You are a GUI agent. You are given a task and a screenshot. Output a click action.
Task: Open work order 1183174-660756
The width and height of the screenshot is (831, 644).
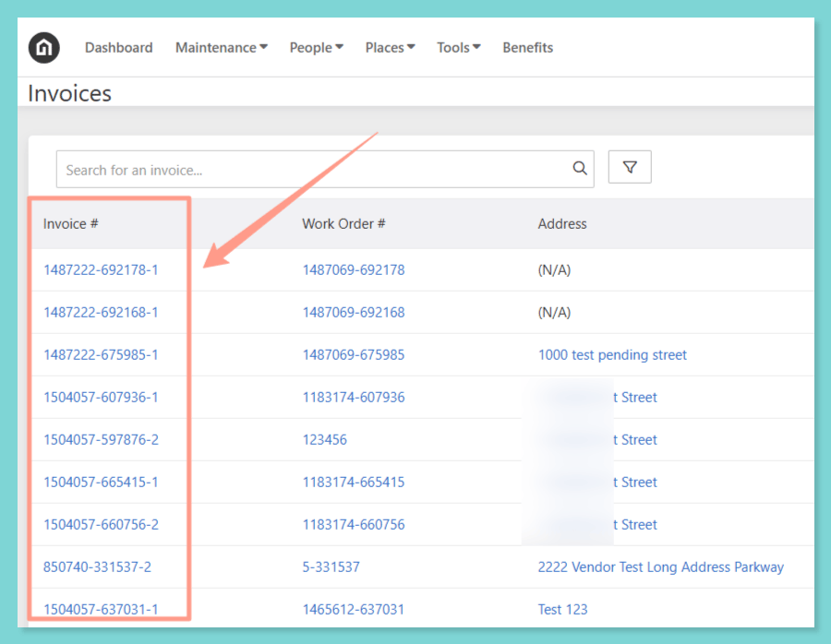354,524
